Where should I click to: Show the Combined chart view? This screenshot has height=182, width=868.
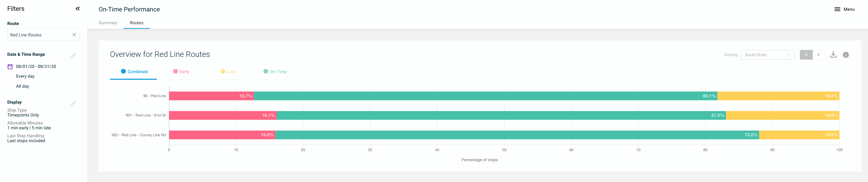134,72
